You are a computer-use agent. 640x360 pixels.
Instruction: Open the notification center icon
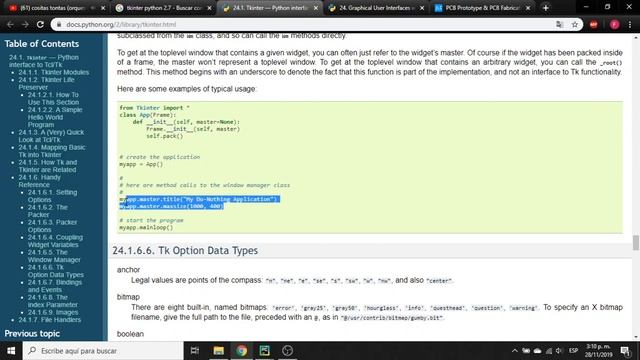pos(625,351)
